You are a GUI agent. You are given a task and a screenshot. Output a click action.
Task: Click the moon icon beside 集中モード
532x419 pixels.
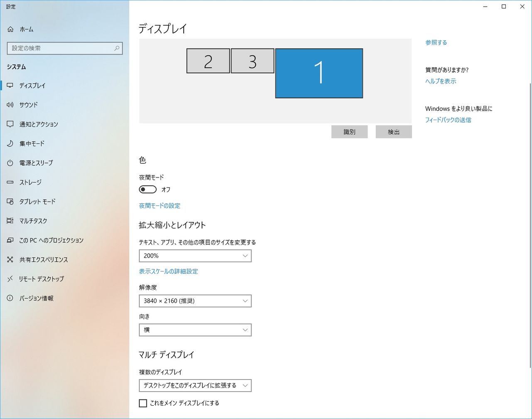[10, 143]
